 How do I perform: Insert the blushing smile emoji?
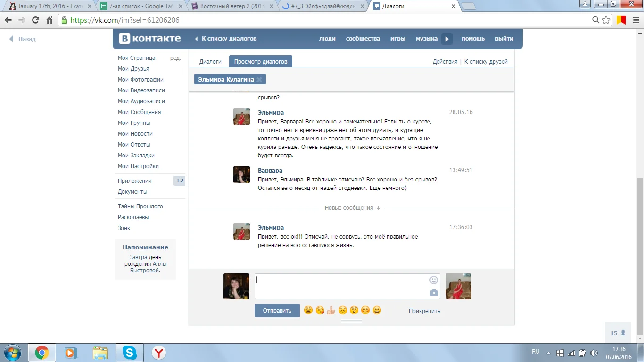[365, 310]
